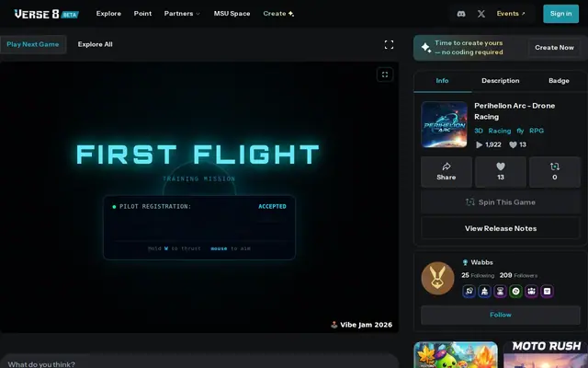The width and height of the screenshot is (588, 368).
Task: Click the 3D tag
Action: point(479,131)
